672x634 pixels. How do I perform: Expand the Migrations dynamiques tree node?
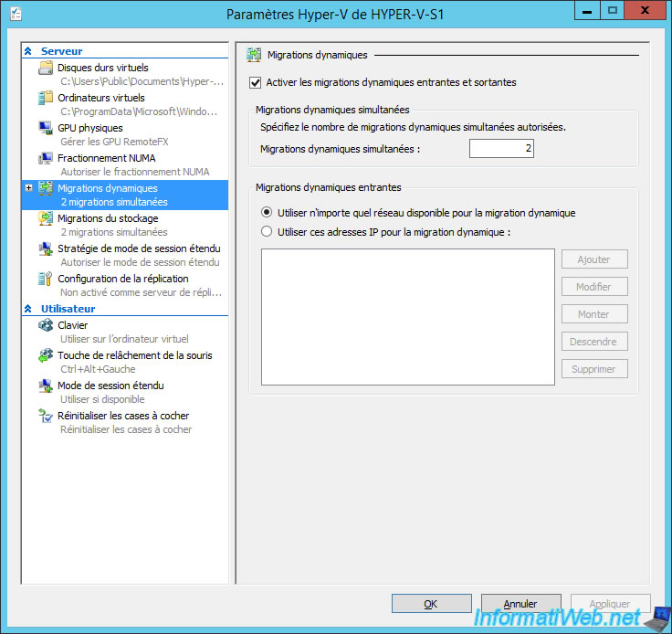(x=28, y=188)
